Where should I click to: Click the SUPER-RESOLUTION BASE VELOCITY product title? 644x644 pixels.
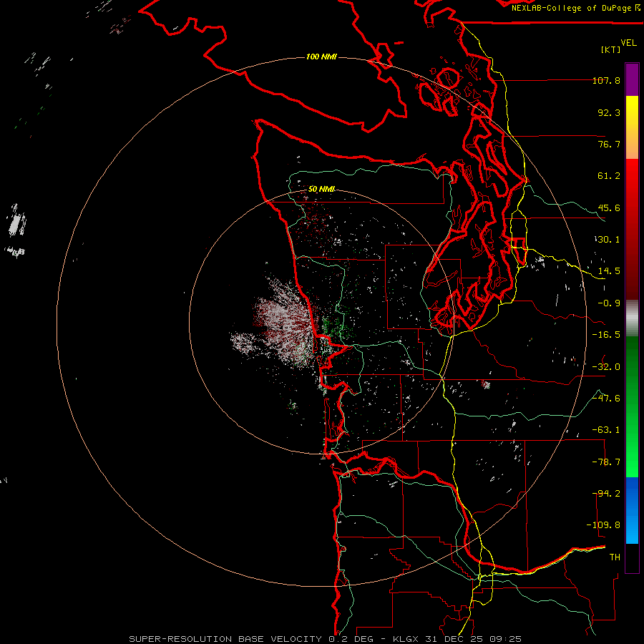(225, 639)
